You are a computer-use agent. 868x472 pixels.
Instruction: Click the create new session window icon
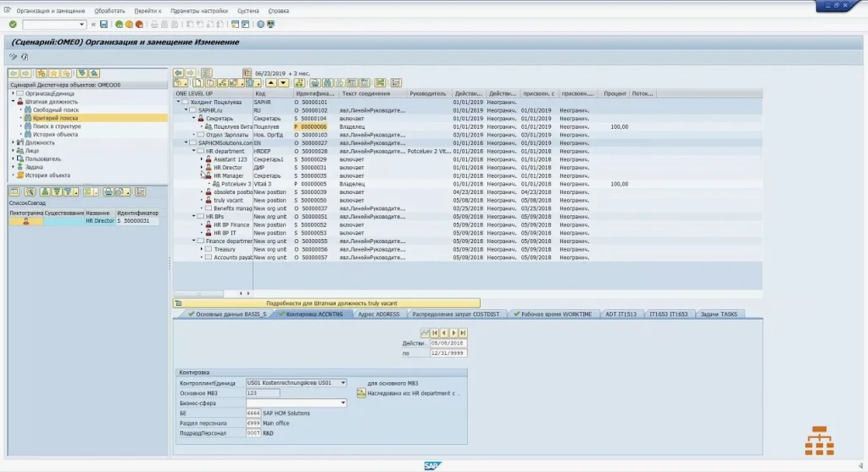pyautogui.click(x=236, y=25)
